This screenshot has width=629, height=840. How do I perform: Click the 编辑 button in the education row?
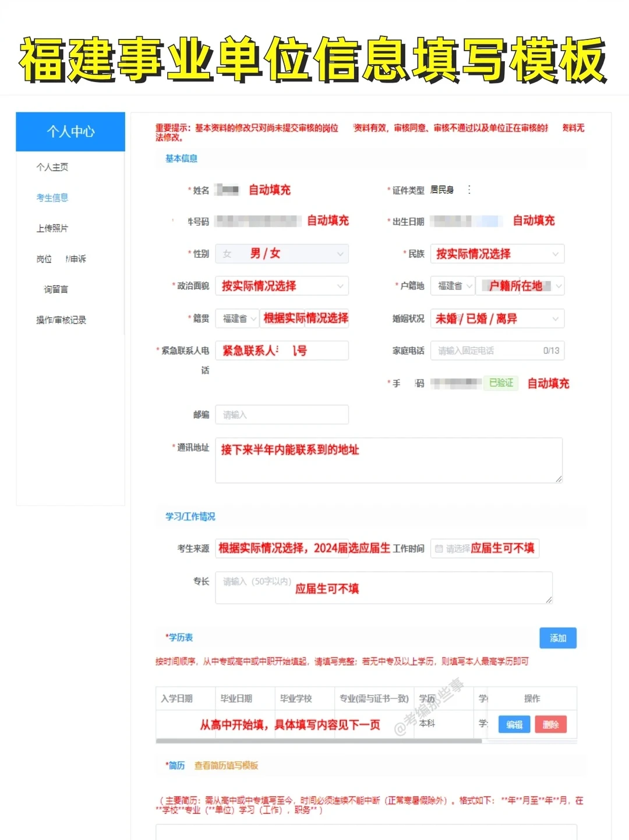pyautogui.click(x=513, y=724)
